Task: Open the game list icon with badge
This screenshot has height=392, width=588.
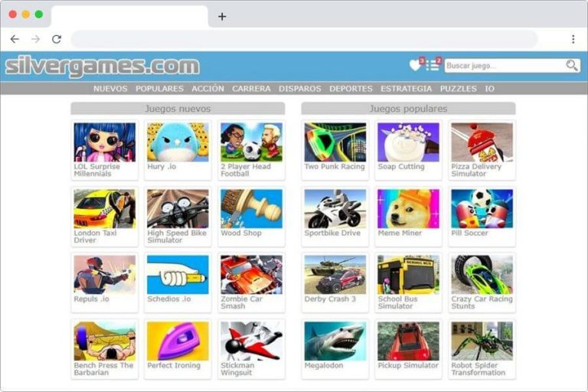Action: tap(433, 65)
